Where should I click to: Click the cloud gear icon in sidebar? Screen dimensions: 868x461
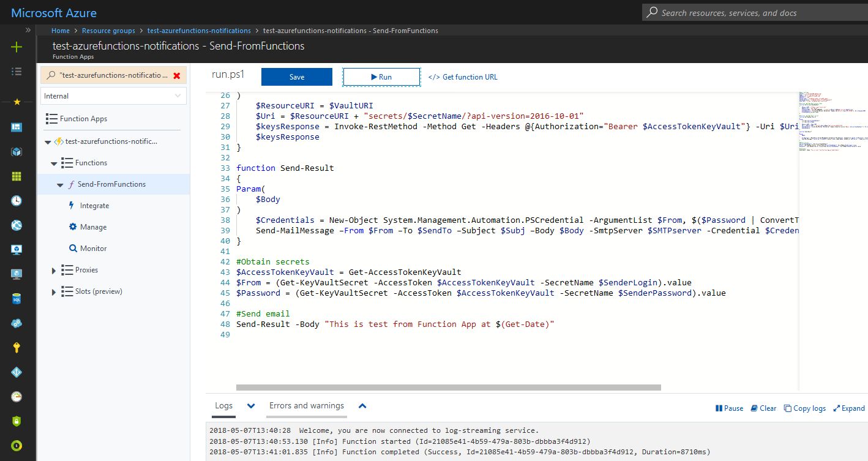[x=17, y=323]
